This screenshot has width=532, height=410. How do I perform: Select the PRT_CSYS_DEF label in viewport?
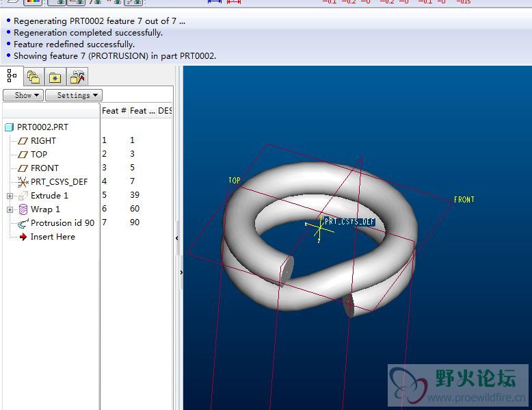(350, 222)
